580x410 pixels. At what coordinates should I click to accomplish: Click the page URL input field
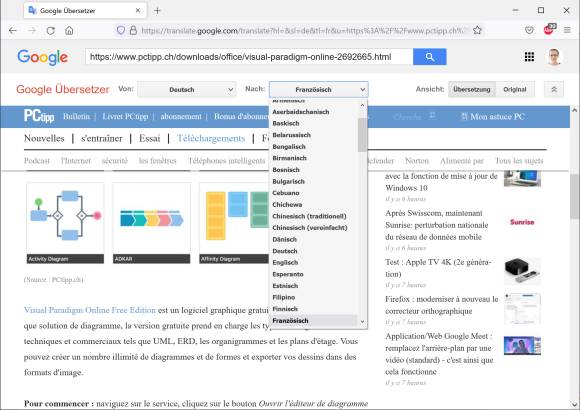click(249, 57)
